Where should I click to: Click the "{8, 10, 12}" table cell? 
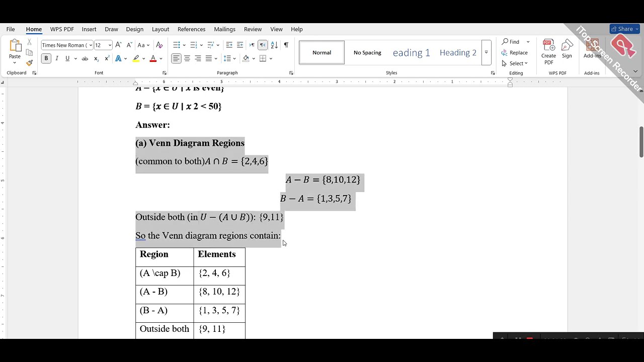[x=219, y=292]
